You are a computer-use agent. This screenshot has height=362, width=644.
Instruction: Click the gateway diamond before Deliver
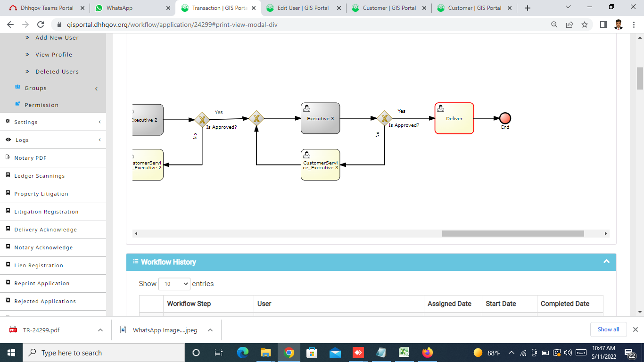point(384,118)
